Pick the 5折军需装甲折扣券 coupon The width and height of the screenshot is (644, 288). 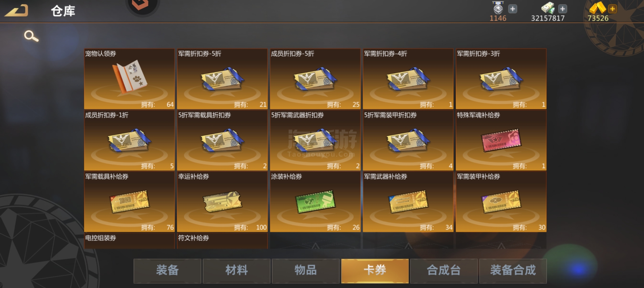click(x=408, y=140)
